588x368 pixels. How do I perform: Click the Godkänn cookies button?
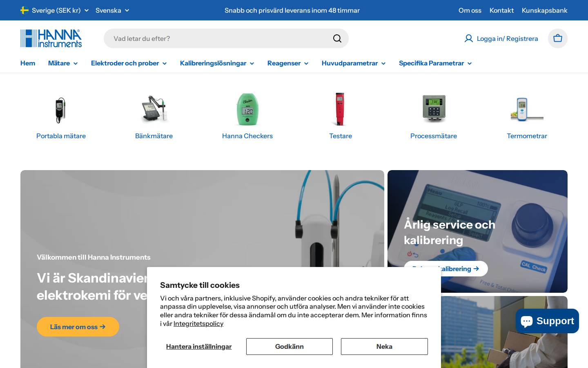coord(290,346)
